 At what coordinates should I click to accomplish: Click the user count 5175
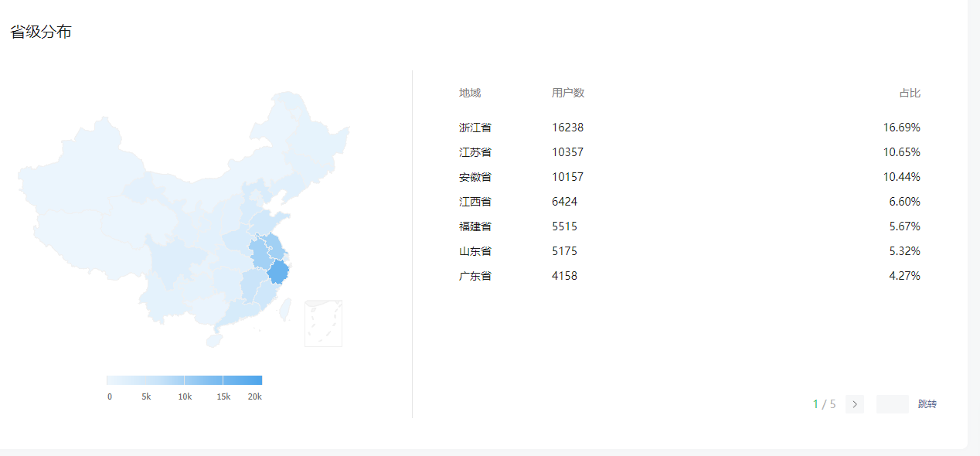pyautogui.click(x=564, y=251)
